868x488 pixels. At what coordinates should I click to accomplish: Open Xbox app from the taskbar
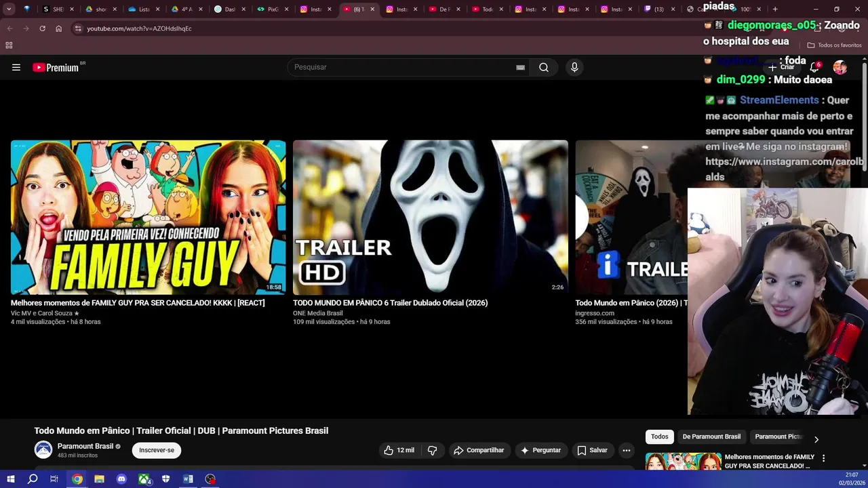click(144, 479)
